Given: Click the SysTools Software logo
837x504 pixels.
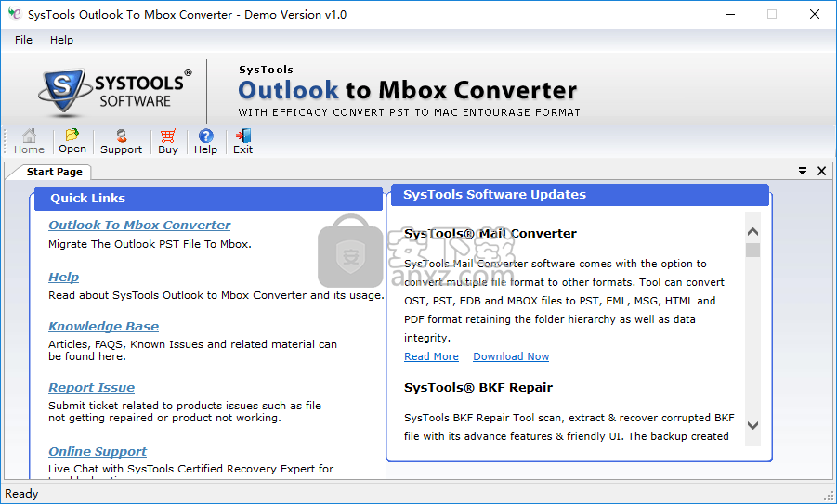Looking at the screenshot, I should point(115,92).
